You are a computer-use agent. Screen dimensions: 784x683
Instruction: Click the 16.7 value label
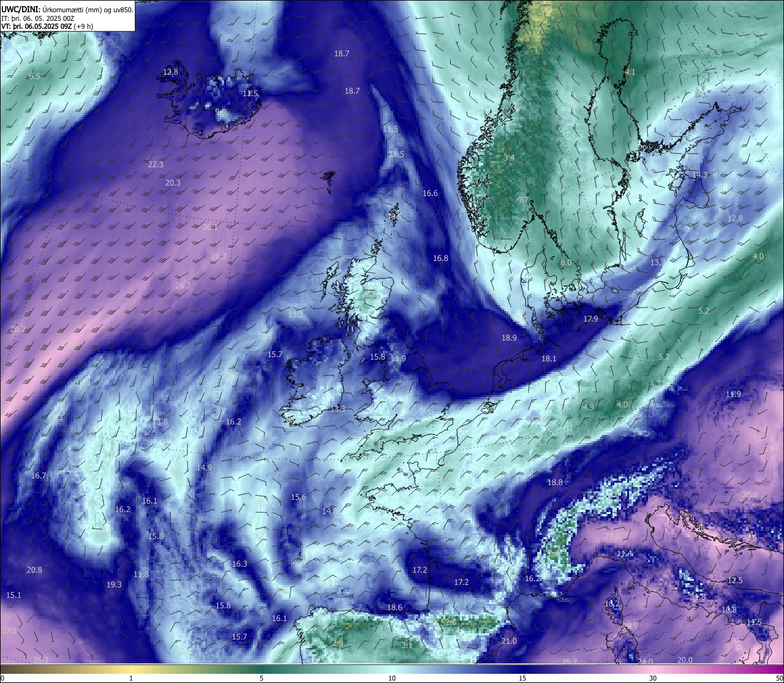[39, 475]
